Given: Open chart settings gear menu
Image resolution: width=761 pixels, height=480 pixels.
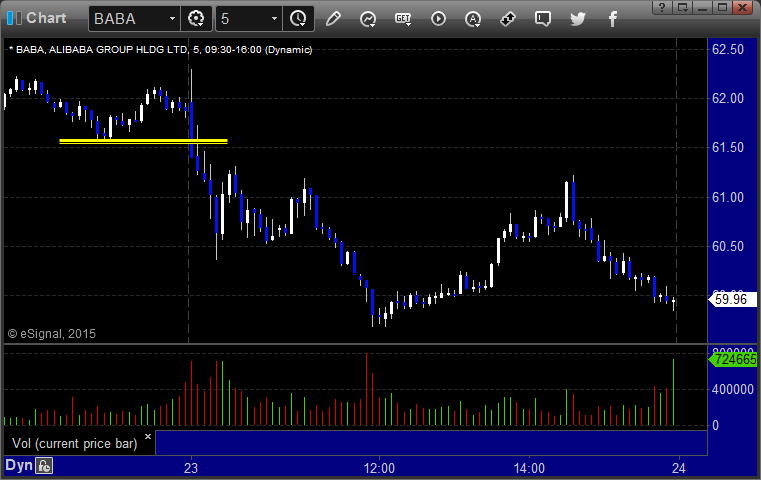Looking at the screenshot, I should [x=196, y=19].
